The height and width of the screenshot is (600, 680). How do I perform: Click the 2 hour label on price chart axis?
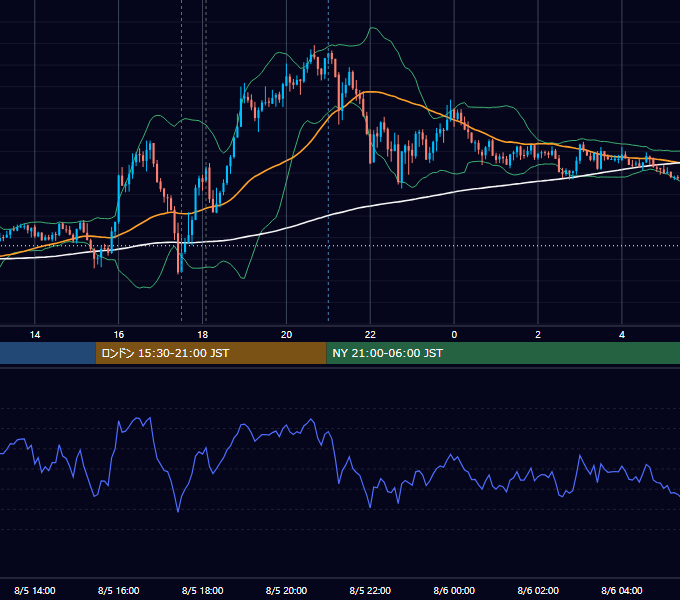538,335
